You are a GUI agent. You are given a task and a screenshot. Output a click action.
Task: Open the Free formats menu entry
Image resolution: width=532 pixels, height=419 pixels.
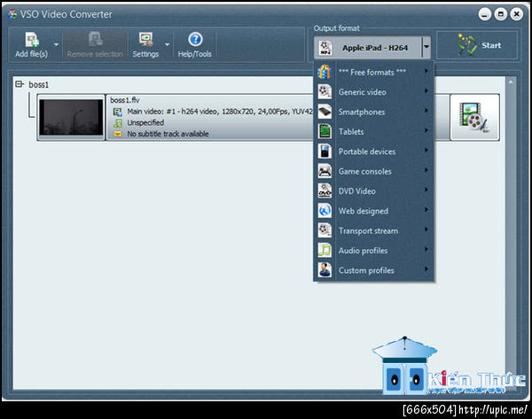[373, 73]
